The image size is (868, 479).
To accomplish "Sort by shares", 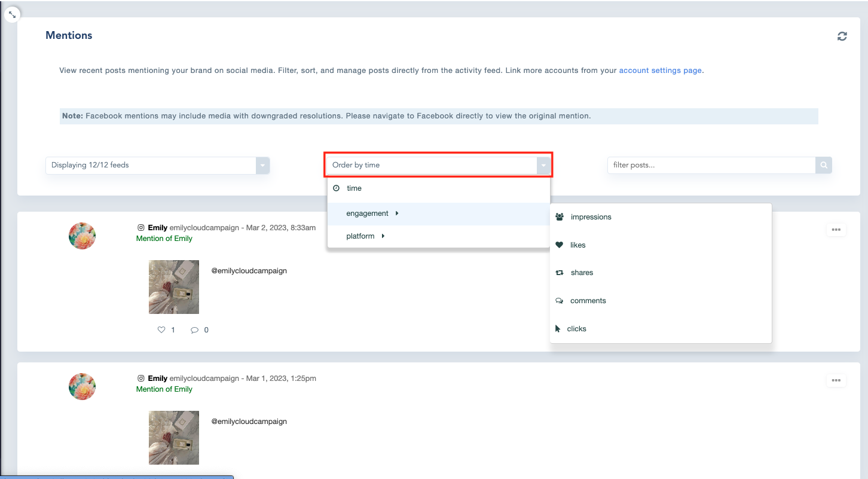I will (x=661, y=273).
